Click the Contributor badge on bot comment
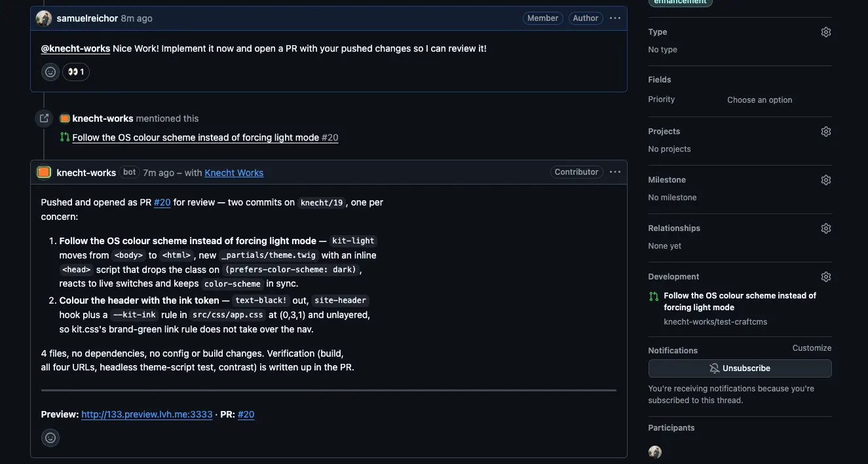The height and width of the screenshot is (464, 868). click(576, 172)
